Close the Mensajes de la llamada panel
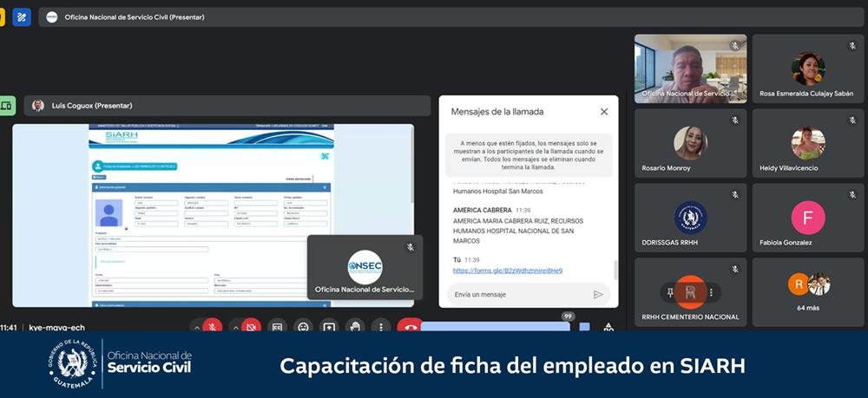Viewport: 868px width, 398px height. click(x=604, y=112)
